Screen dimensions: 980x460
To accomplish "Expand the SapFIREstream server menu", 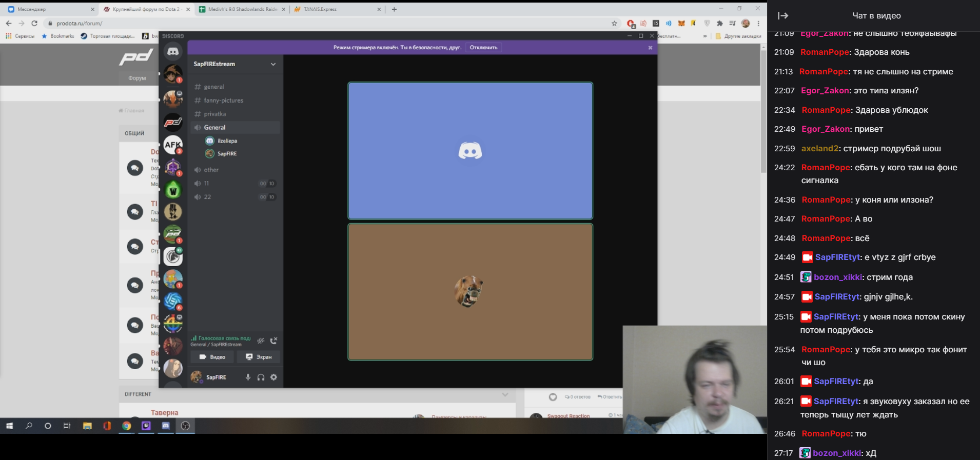I will (273, 64).
